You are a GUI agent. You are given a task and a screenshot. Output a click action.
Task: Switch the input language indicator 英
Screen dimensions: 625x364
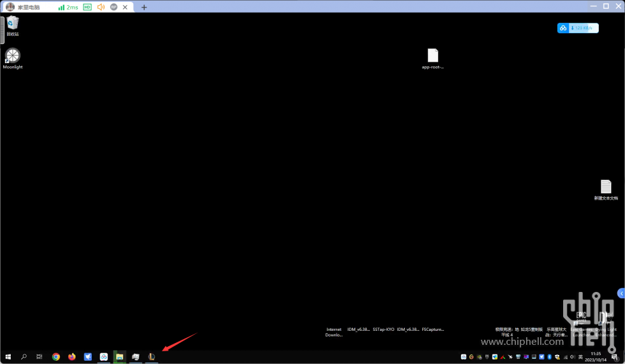tap(581, 357)
